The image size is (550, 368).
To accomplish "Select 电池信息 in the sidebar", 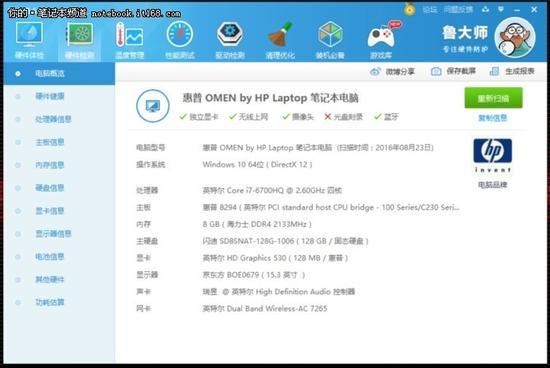I will (x=50, y=257).
